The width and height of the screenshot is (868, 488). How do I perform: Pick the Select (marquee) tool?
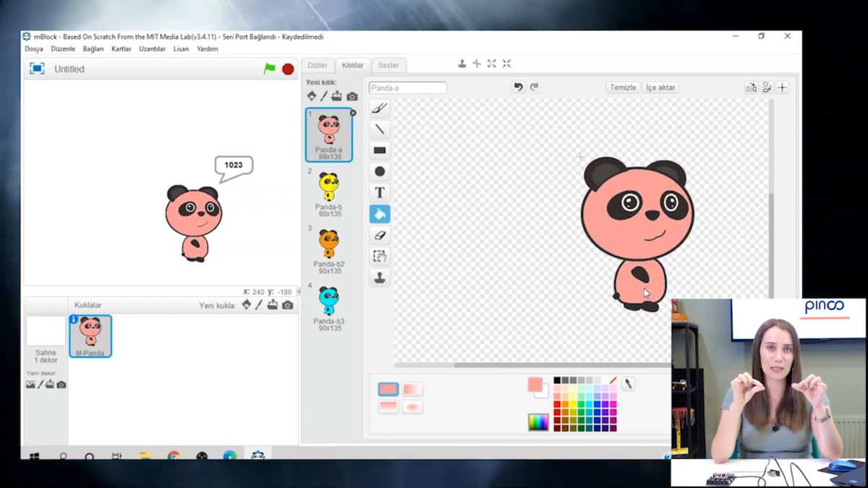pyautogui.click(x=380, y=256)
